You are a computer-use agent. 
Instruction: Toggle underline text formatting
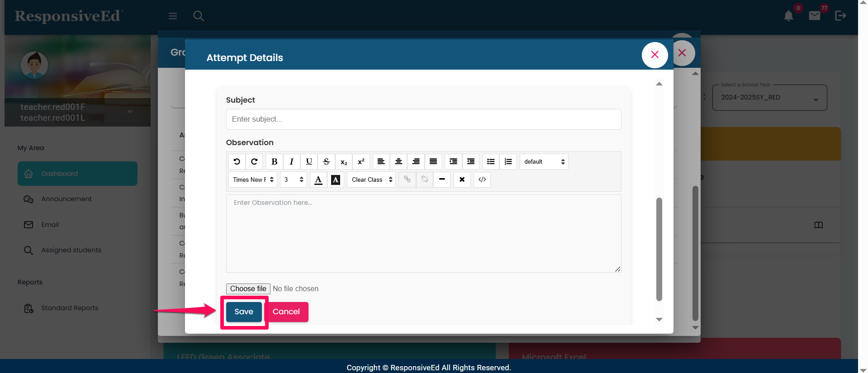[309, 161]
